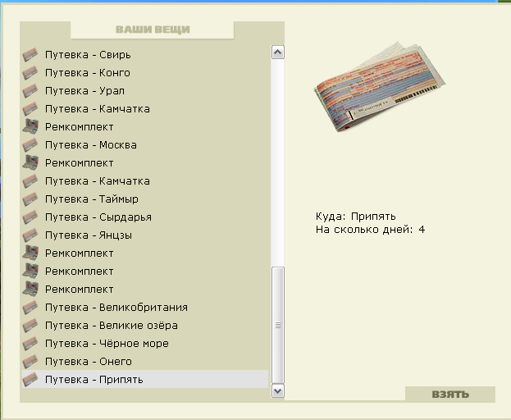Open the ВАШИ ВЕЩИ tab header
Image resolution: width=511 pixels, height=420 pixels.
(153, 30)
